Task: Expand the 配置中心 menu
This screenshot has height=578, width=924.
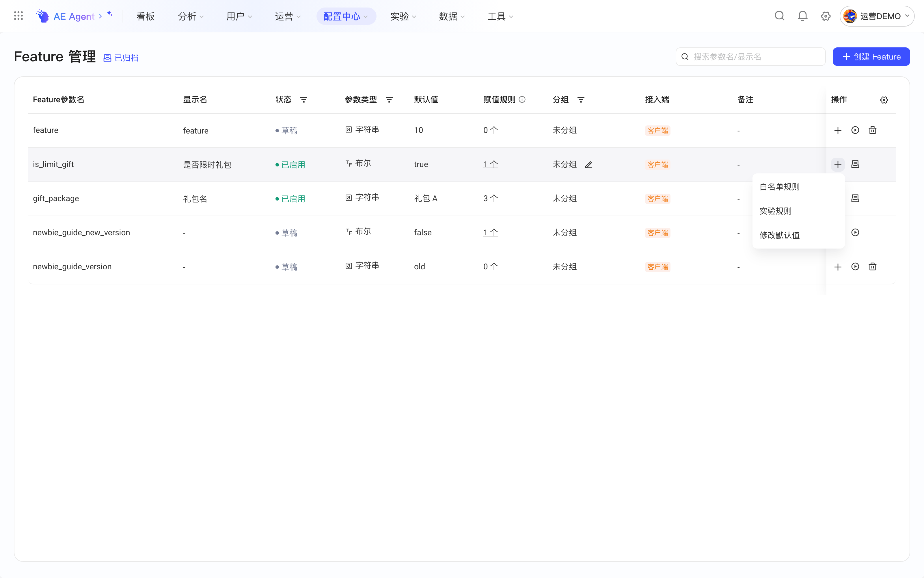Action: (x=346, y=16)
